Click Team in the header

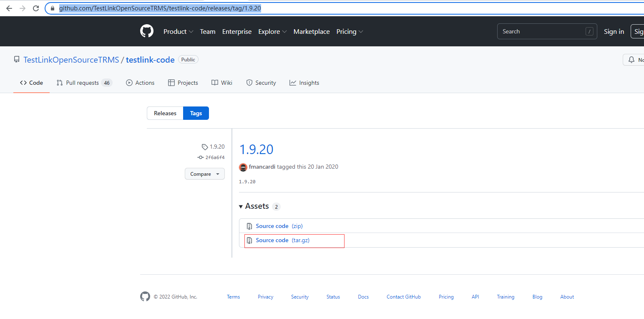coord(208,32)
